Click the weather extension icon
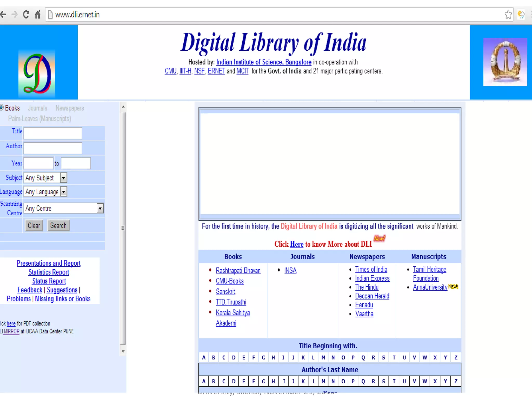Screen dimensions: 532x399 click(x=521, y=15)
